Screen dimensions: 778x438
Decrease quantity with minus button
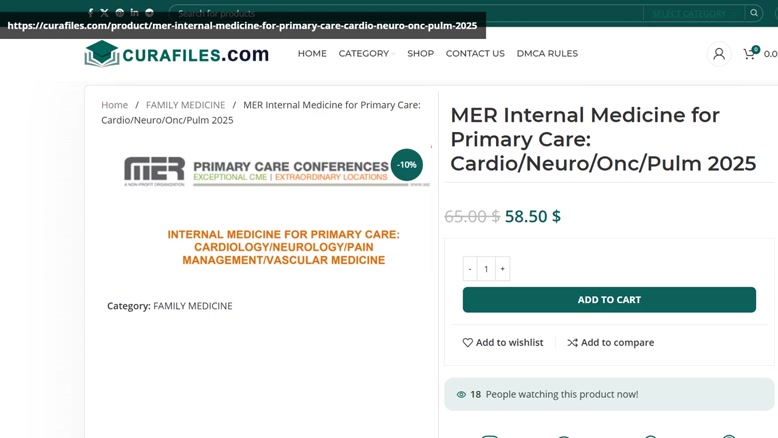click(x=470, y=269)
